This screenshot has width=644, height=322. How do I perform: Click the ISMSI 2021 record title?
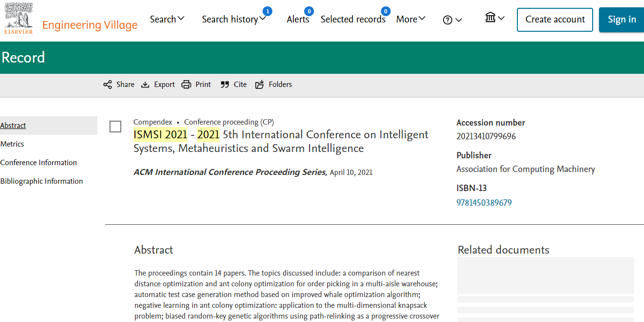pos(281,141)
